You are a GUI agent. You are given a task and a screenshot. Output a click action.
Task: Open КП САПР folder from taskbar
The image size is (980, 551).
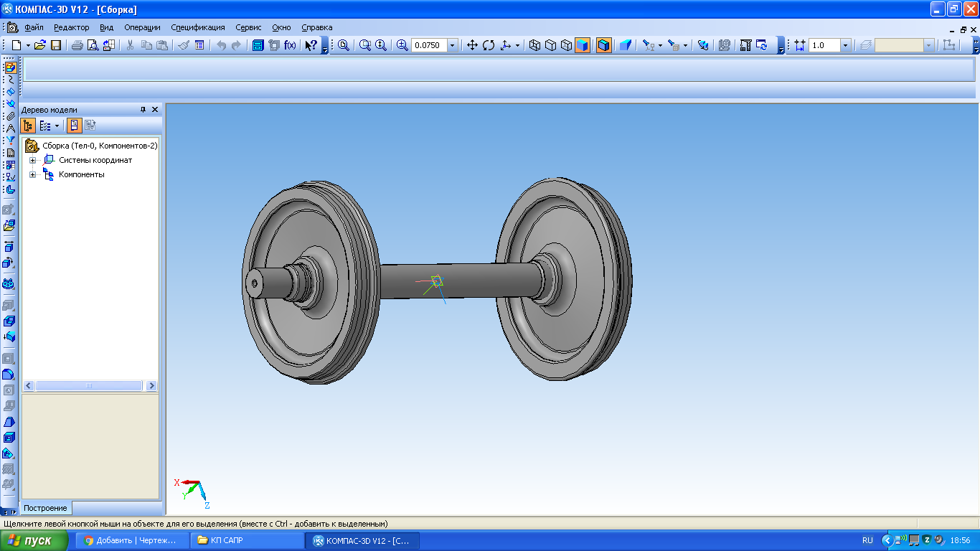pos(248,540)
